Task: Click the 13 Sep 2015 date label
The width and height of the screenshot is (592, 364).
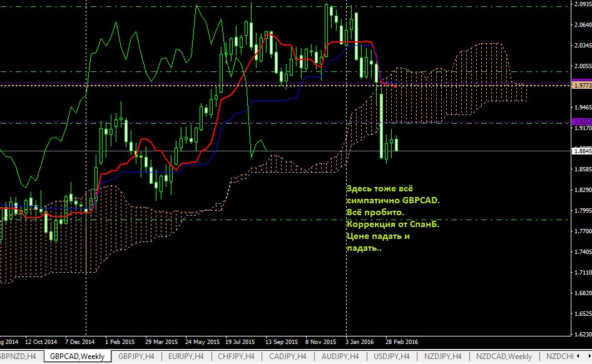Action: click(281, 341)
